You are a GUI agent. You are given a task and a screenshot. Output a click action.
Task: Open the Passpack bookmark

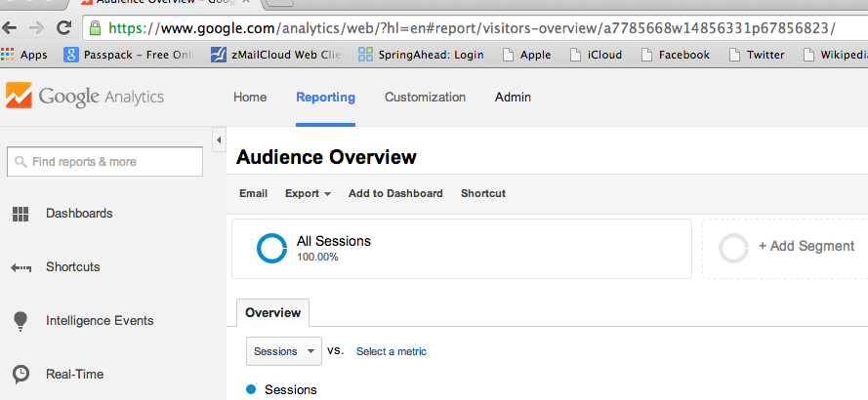[x=129, y=55]
